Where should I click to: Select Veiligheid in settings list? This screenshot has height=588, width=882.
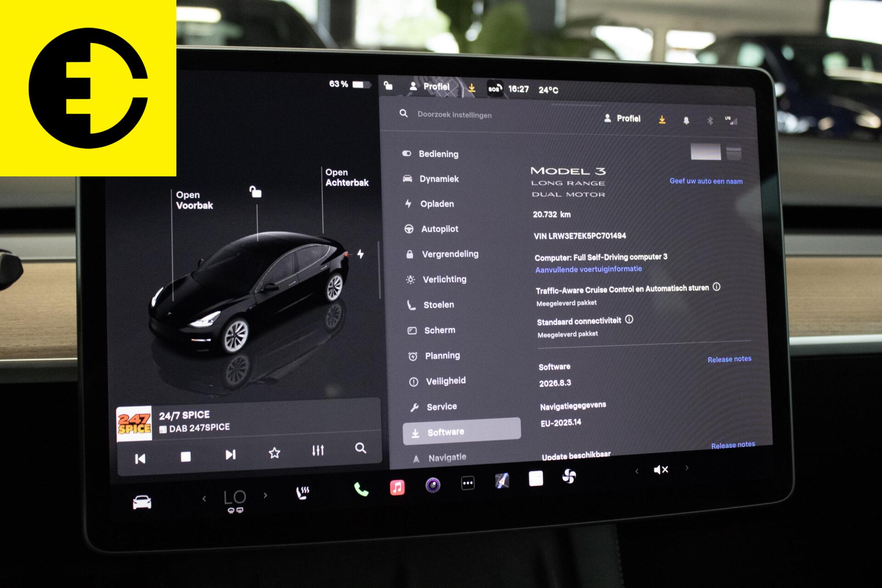[437, 381]
